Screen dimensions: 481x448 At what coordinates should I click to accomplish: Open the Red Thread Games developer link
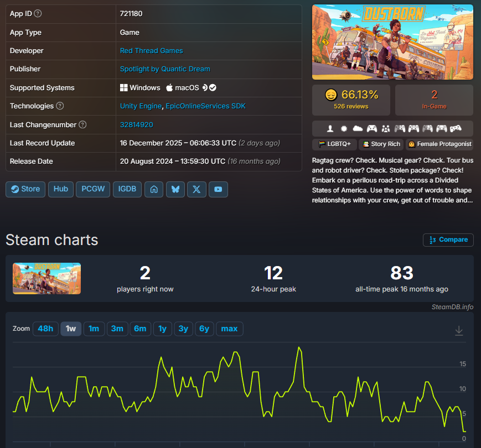click(x=151, y=51)
